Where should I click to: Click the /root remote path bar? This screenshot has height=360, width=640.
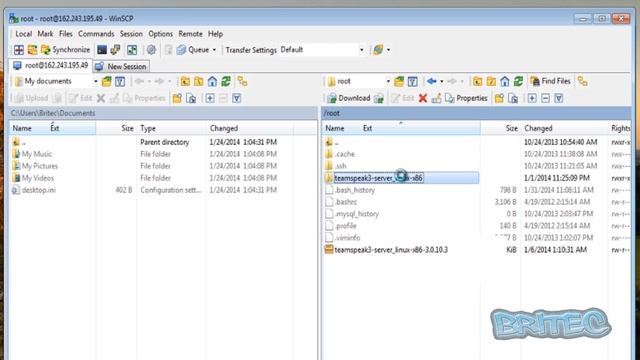pos(476,113)
